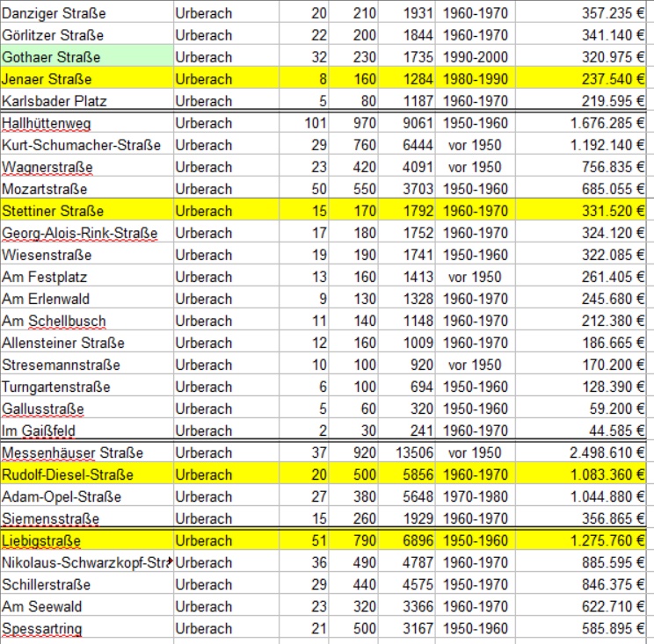Click the highlighted Stettiner Straße cell
Viewport: 654px width, 644px height.
click(x=85, y=211)
